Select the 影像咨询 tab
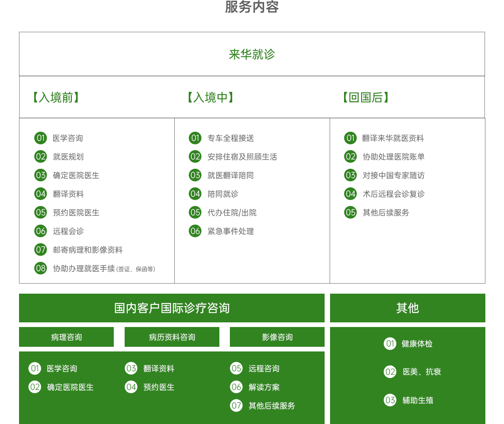504x424 pixels. (x=277, y=337)
